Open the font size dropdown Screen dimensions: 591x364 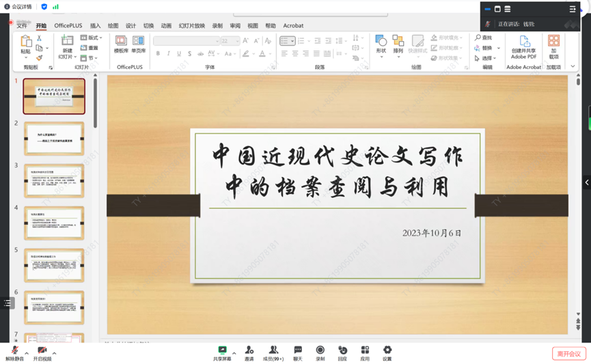[237, 41]
